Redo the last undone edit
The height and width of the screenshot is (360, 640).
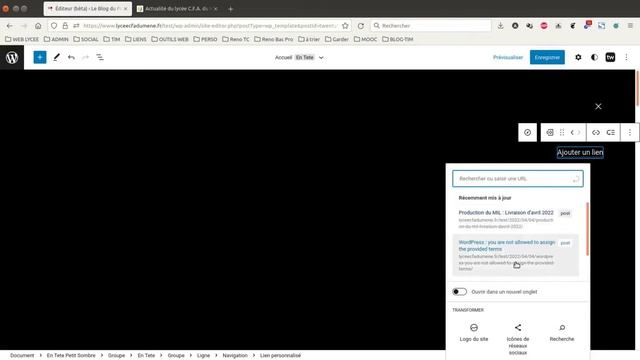(85, 58)
